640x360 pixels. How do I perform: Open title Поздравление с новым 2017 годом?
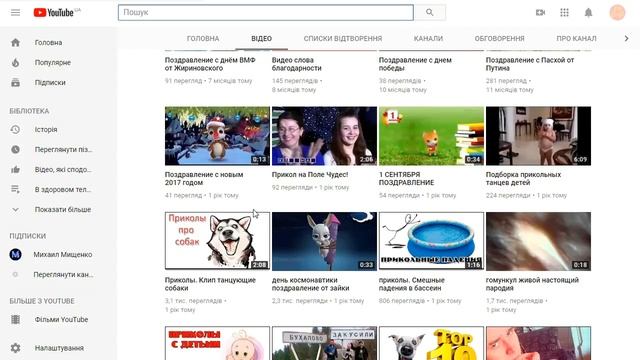[204, 178]
